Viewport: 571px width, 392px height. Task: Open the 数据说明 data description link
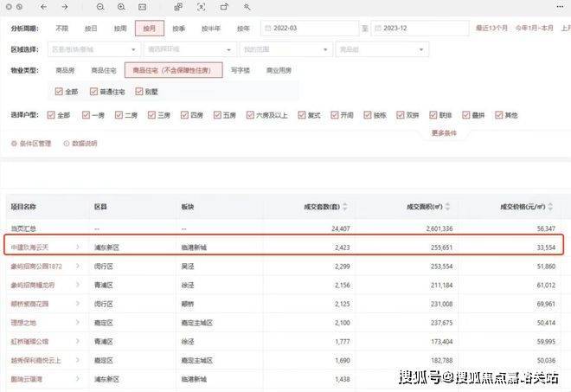[80, 144]
